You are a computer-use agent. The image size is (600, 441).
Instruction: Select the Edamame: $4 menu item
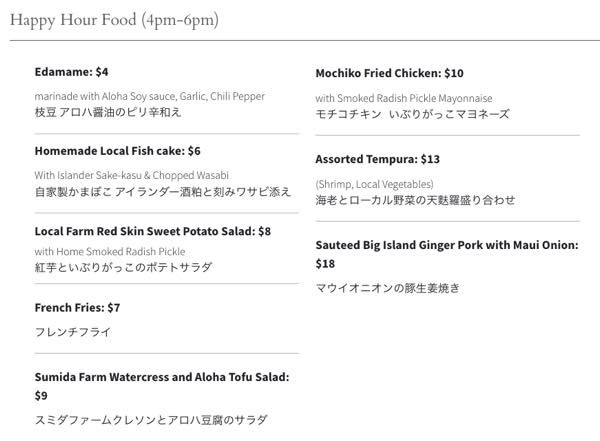tap(71, 72)
